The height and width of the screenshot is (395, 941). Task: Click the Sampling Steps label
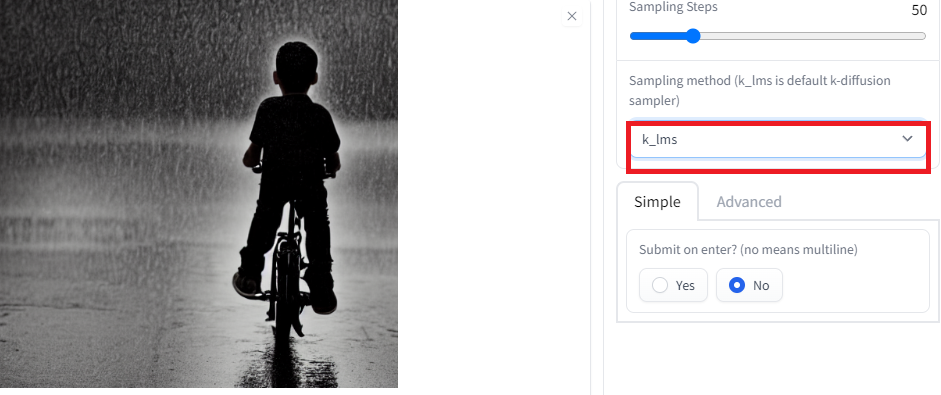[x=673, y=7]
